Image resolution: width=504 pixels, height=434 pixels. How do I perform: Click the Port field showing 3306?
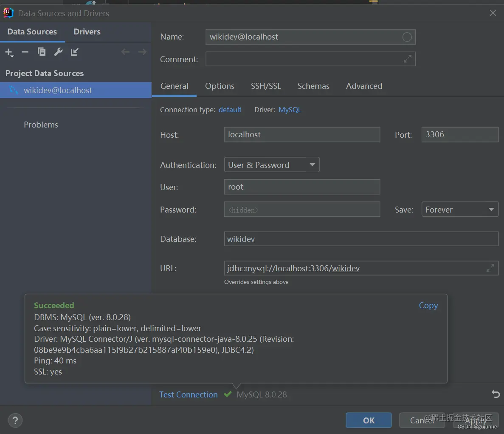tap(460, 134)
